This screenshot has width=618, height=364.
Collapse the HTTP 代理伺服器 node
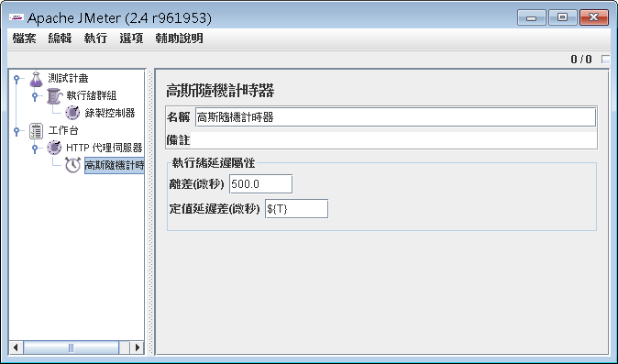(x=35, y=149)
